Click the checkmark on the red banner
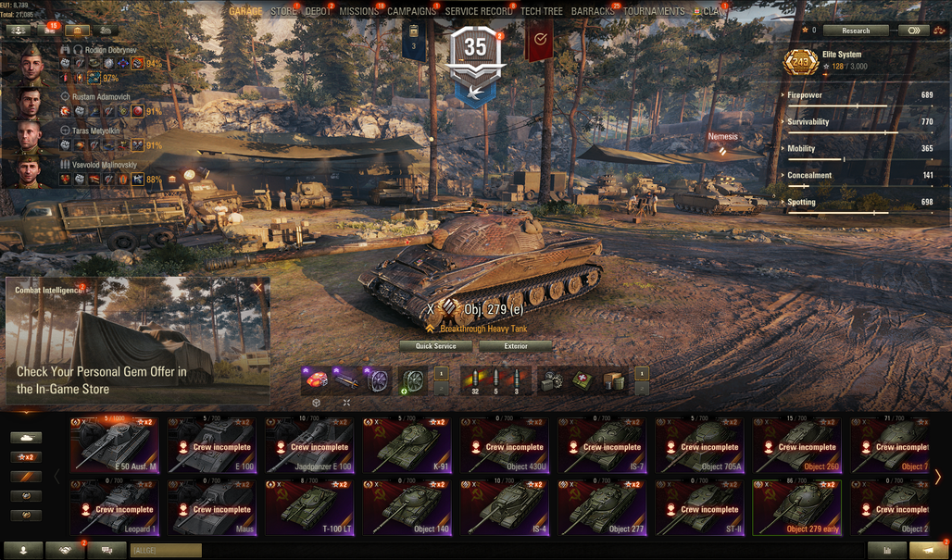 point(540,40)
